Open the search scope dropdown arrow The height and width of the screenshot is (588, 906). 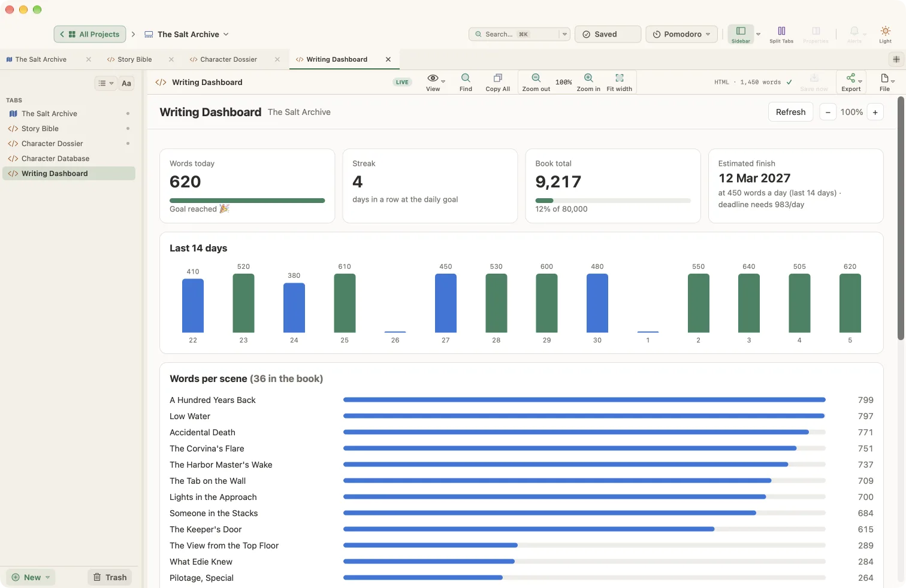coord(564,34)
